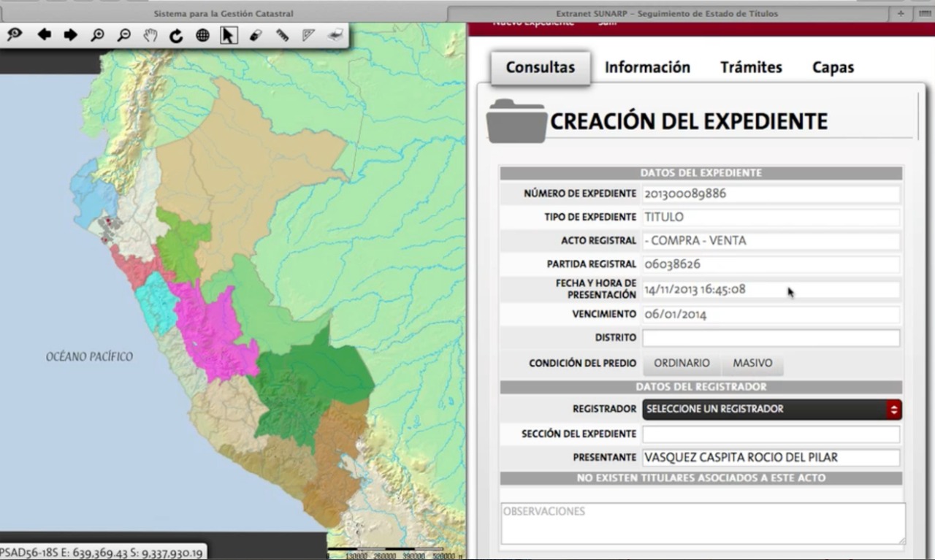The height and width of the screenshot is (560, 935).
Task: Click the globe full extent icon
Action: pos(202,35)
